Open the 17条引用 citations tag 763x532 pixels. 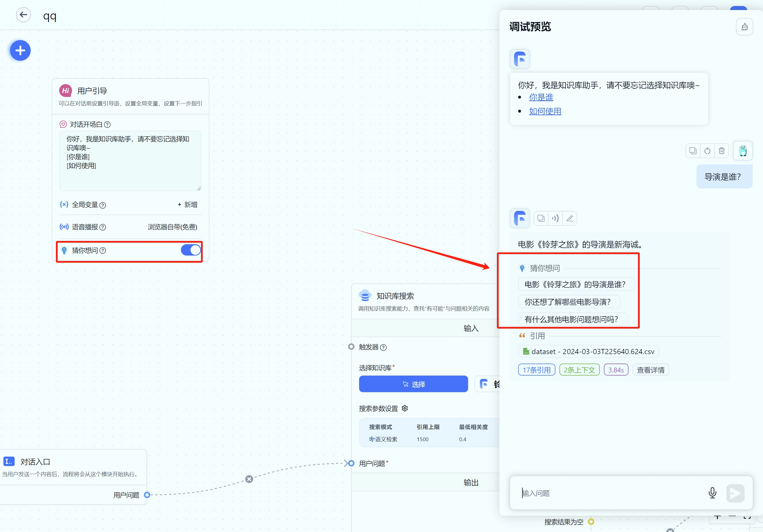[536, 370]
